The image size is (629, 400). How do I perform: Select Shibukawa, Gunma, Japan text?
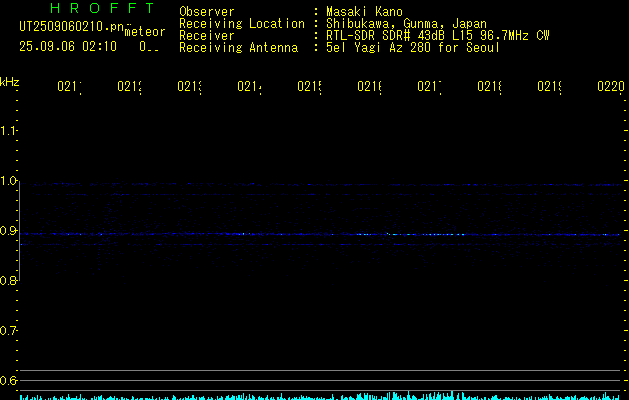406,24
